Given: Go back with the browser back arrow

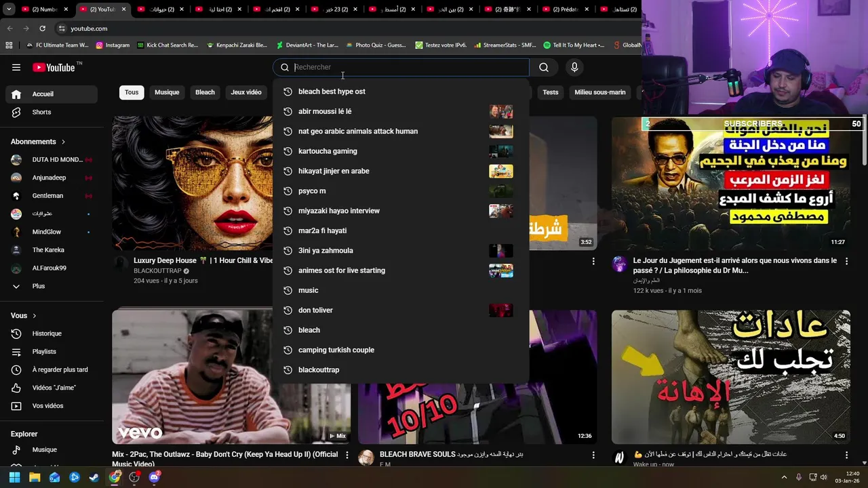Looking at the screenshot, I should (x=9, y=28).
